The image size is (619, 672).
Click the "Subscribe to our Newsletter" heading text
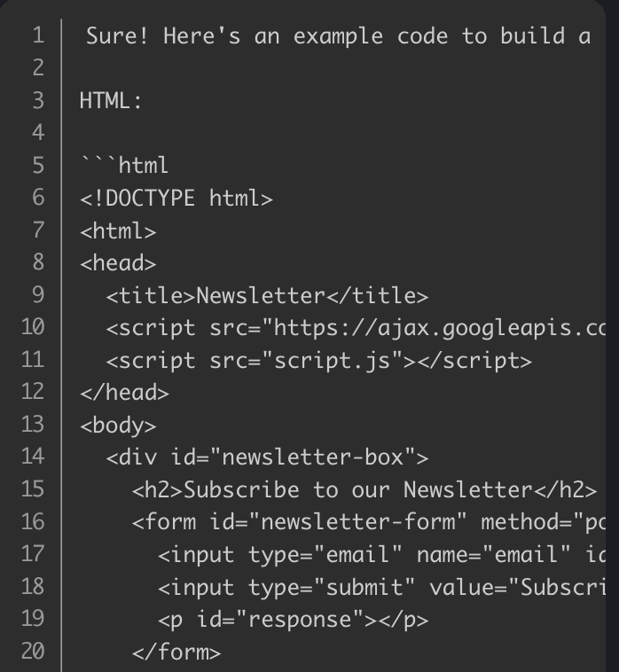[356, 489]
